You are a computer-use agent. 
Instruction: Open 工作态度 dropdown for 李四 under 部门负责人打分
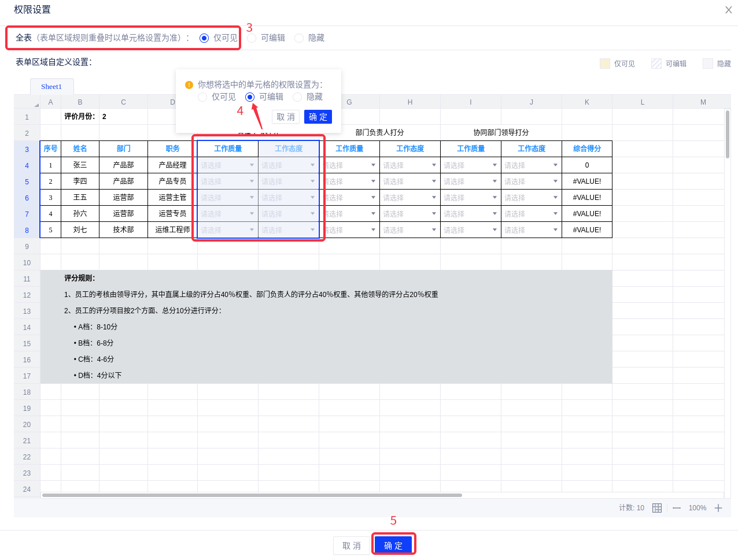434,181
